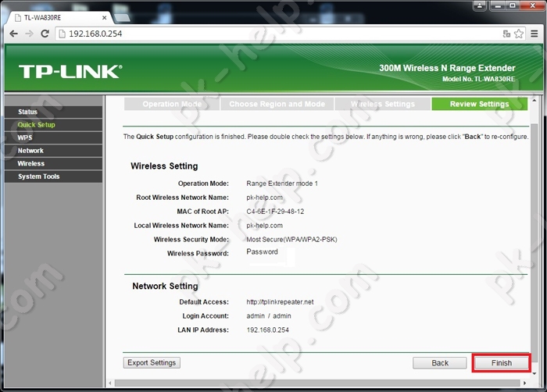Click the Chrome user profile icon
The width and height of the screenshot is (547, 392).
point(480,5)
